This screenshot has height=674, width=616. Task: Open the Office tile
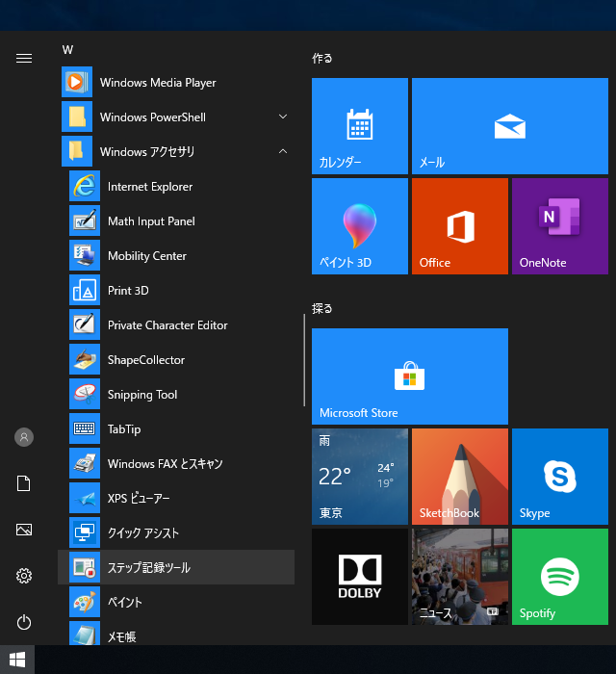(460, 226)
